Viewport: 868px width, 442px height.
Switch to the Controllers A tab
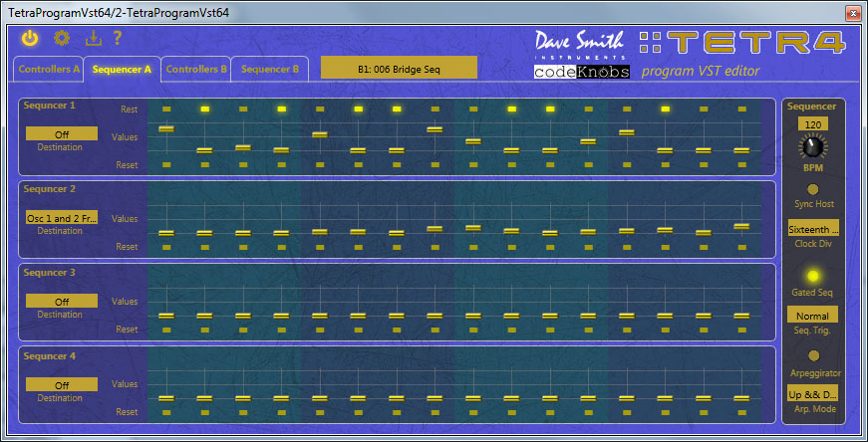pos(49,69)
